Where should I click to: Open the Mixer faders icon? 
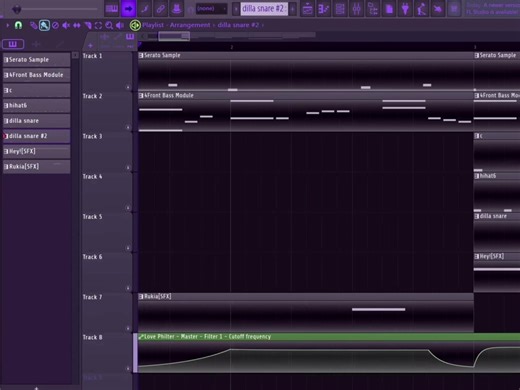click(356, 9)
